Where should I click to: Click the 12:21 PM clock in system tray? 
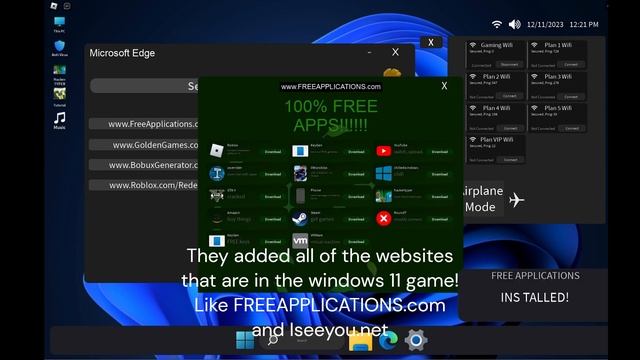tap(584, 24)
